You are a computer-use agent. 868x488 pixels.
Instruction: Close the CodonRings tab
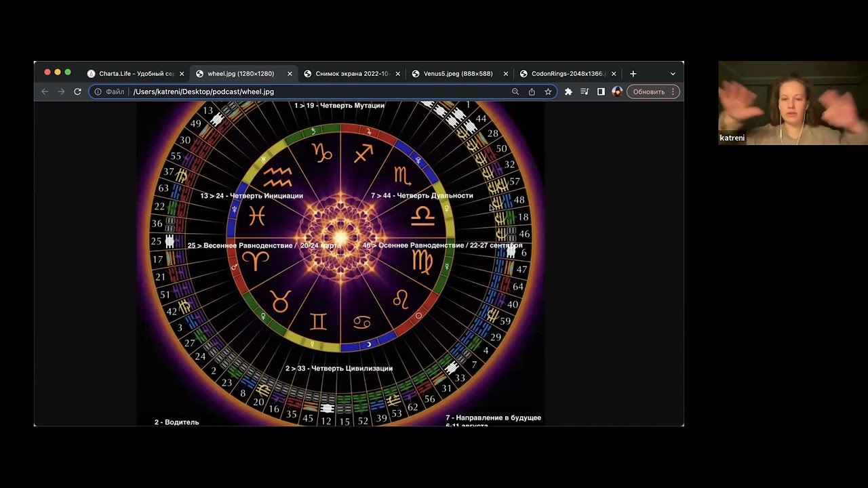(614, 73)
